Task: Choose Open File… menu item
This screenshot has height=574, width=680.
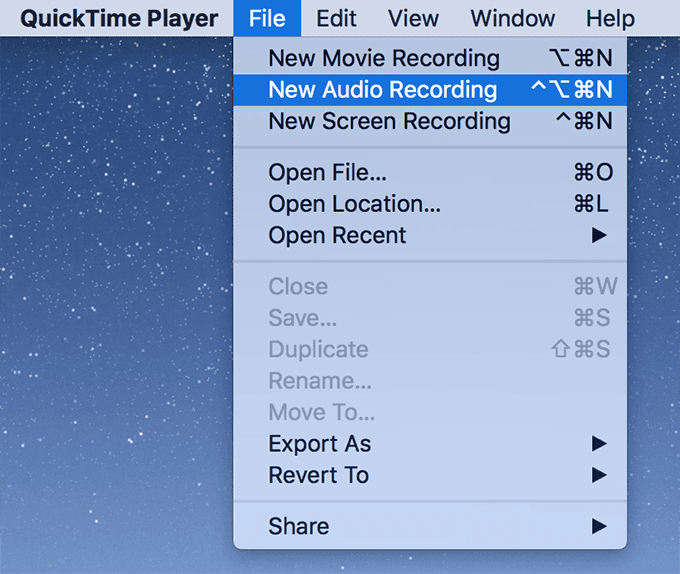Action: 430,172
